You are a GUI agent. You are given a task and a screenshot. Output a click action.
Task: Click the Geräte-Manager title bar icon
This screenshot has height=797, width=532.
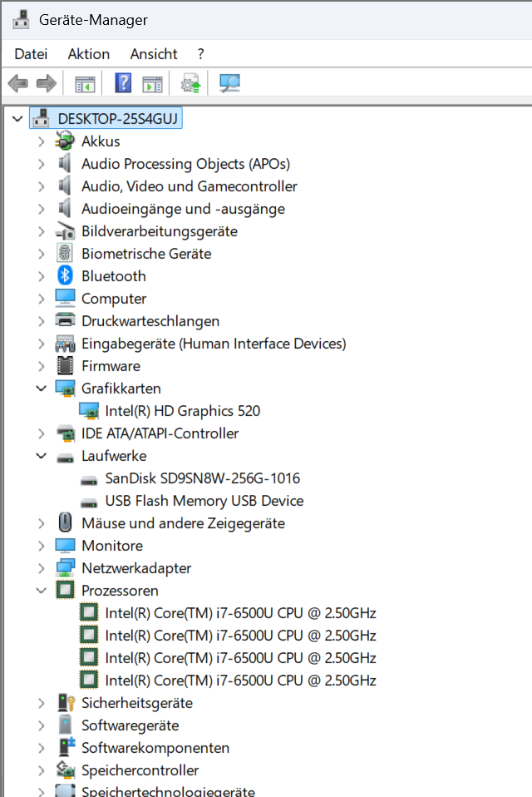pos(21,20)
